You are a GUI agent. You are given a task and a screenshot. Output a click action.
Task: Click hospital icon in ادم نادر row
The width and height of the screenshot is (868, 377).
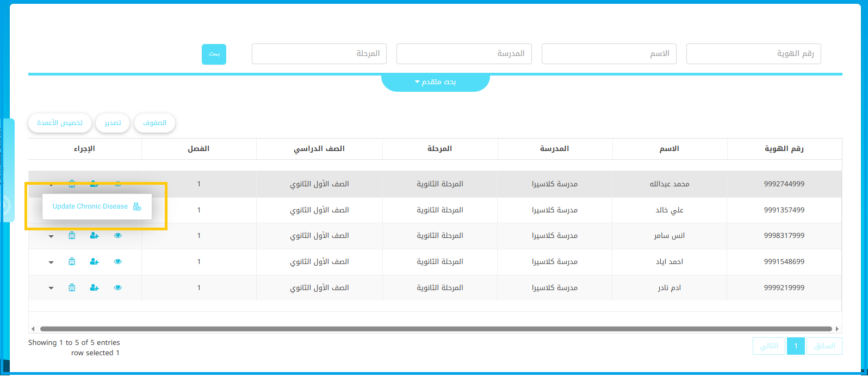pos(72,288)
